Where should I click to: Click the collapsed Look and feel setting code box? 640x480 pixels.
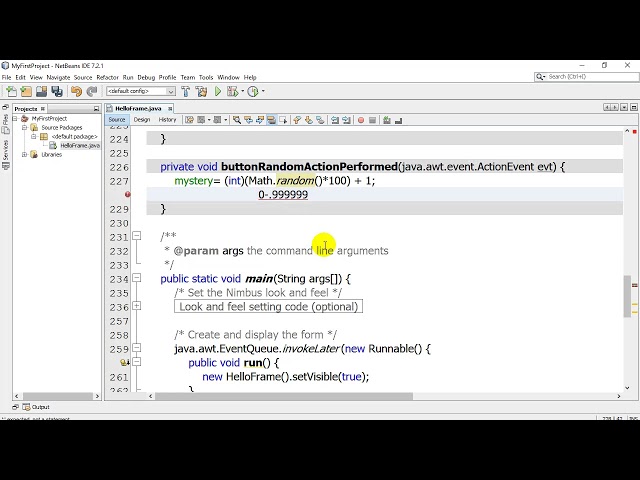point(268,307)
